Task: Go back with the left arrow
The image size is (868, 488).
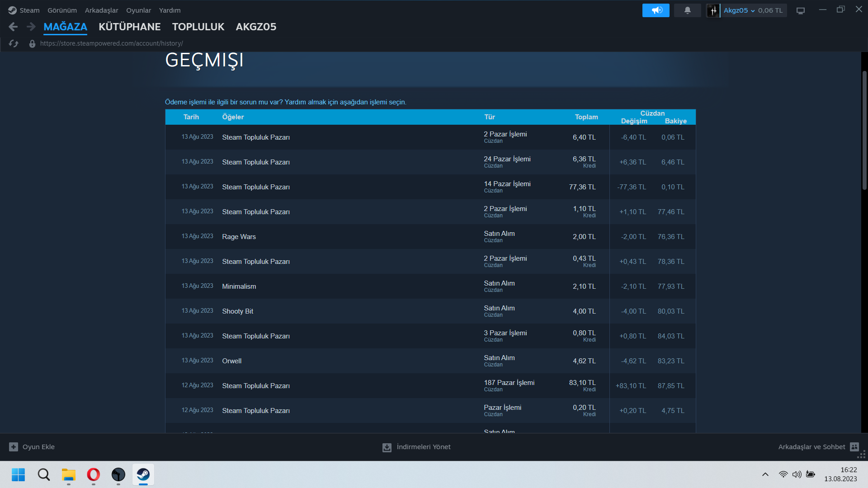Action: pos(13,27)
